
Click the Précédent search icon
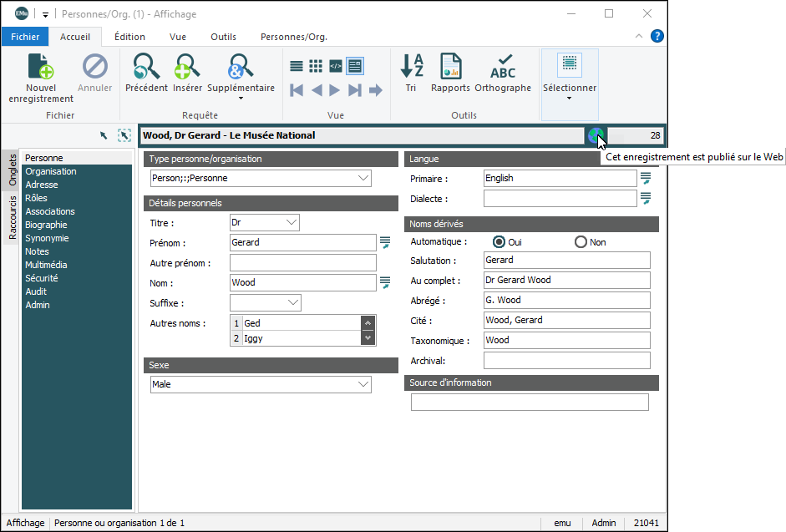pyautogui.click(x=146, y=67)
